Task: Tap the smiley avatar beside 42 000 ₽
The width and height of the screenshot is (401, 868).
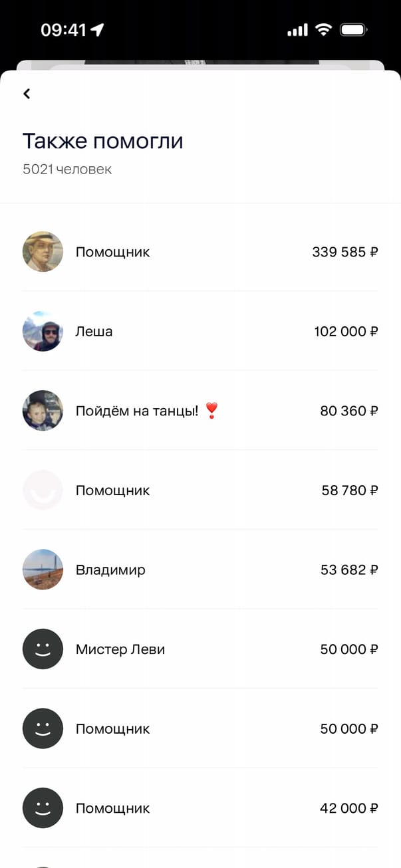Action: (43, 808)
